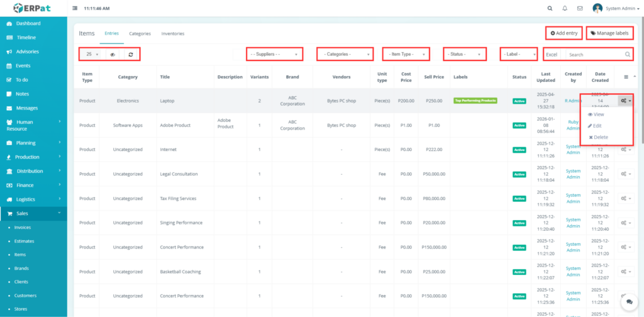Switch to the Categories tab
This screenshot has width=644, height=317.
point(140,33)
